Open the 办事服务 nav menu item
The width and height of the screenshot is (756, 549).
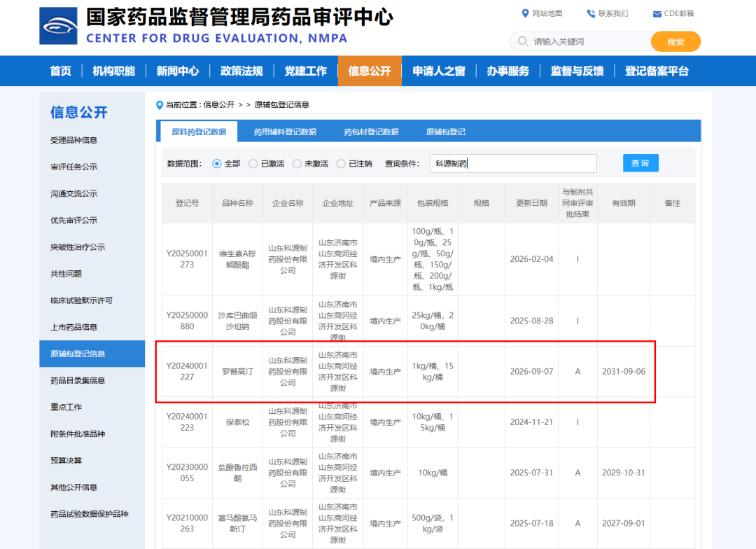[507, 71]
